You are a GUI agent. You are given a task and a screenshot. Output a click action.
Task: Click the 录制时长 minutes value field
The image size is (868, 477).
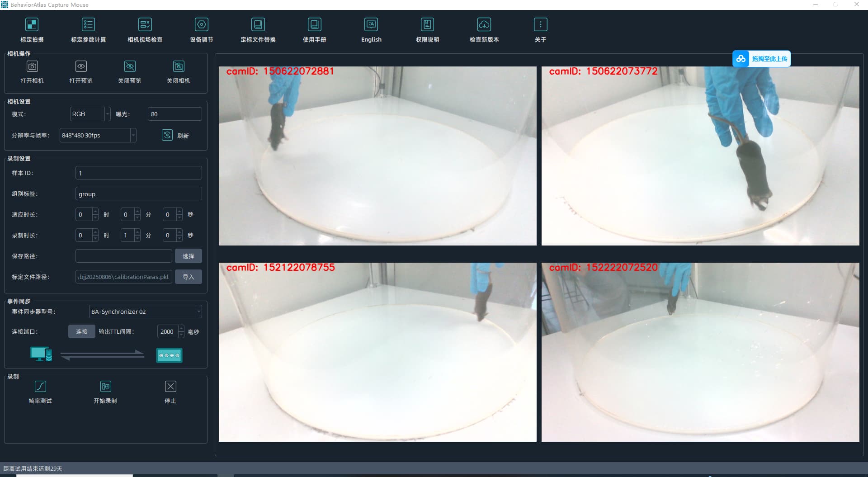pos(127,235)
